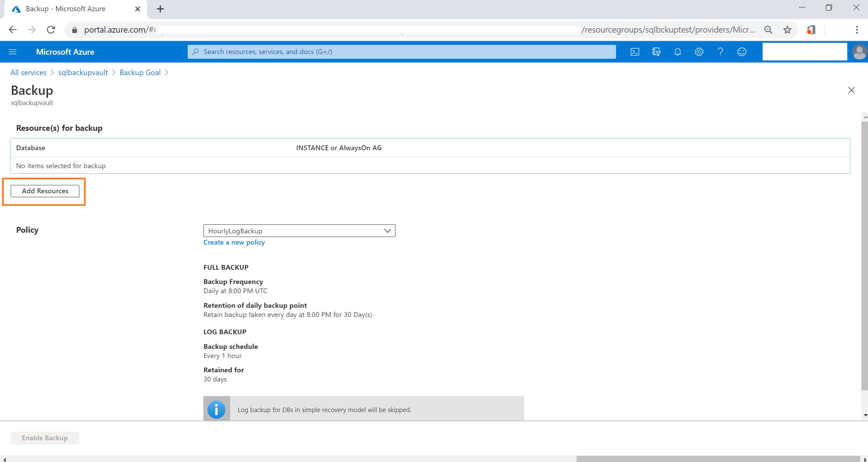
Task: Close the Backup configuration panel
Action: coord(851,90)
